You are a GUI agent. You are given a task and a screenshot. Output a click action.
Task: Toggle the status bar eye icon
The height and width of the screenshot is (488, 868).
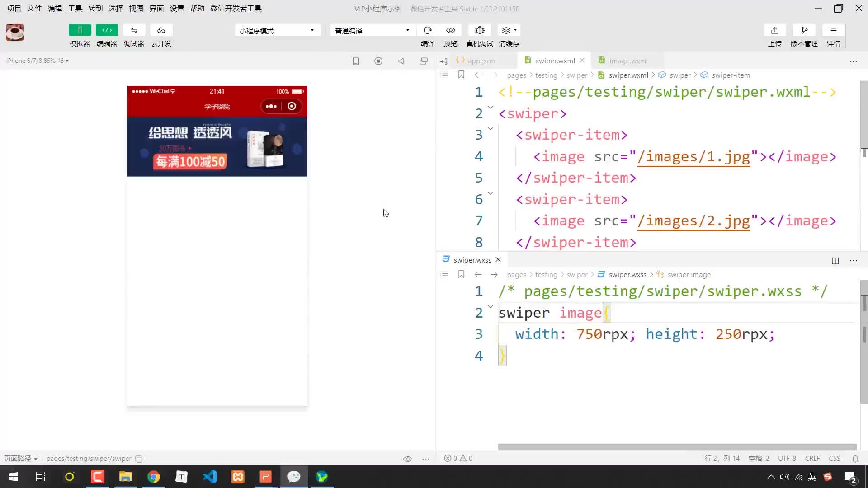407,459
